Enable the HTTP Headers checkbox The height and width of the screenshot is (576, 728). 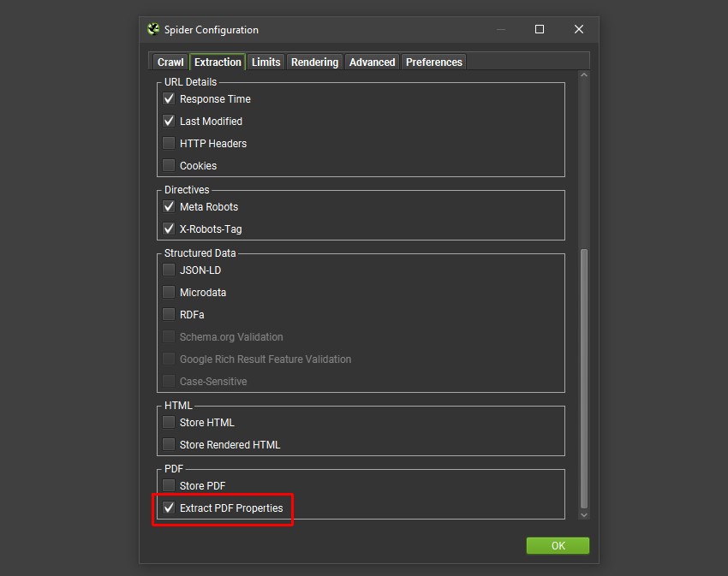click(x=169, y=143)
